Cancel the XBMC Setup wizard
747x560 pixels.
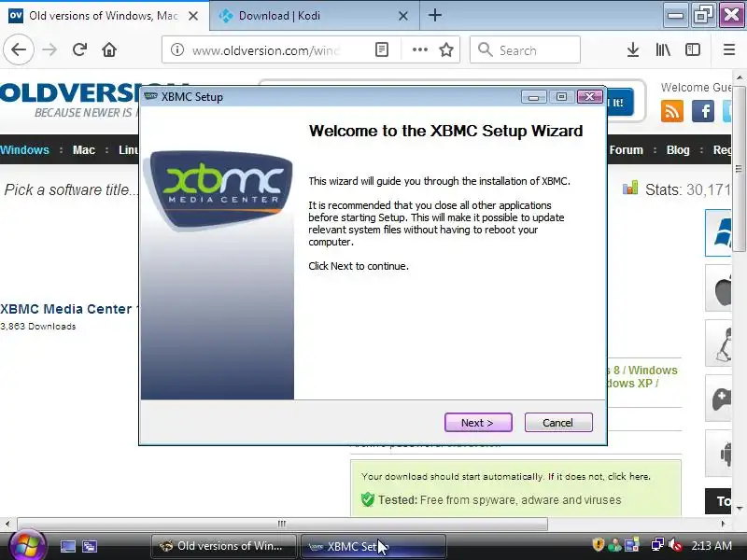click(x=558, y=423)
